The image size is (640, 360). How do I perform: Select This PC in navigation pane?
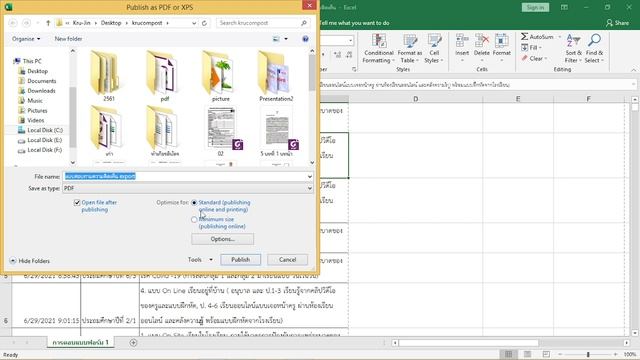click(32, 61)
